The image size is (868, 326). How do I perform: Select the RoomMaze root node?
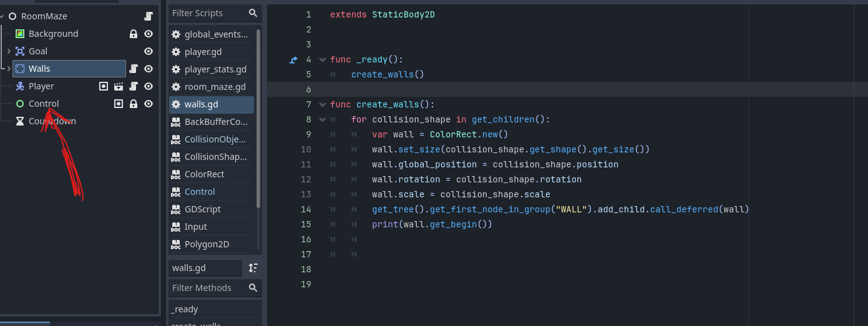pos(44,16)
